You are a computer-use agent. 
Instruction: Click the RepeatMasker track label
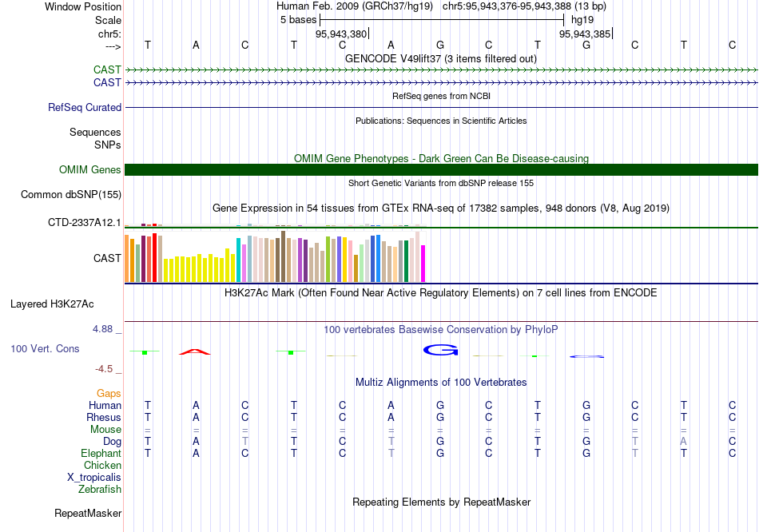88,513
